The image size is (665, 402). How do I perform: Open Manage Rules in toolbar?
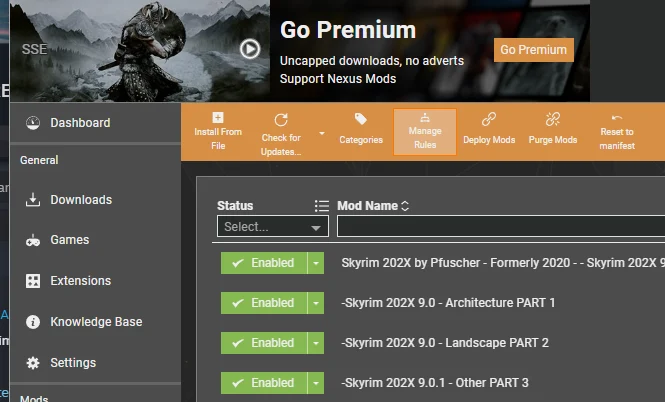click(425, 118)
